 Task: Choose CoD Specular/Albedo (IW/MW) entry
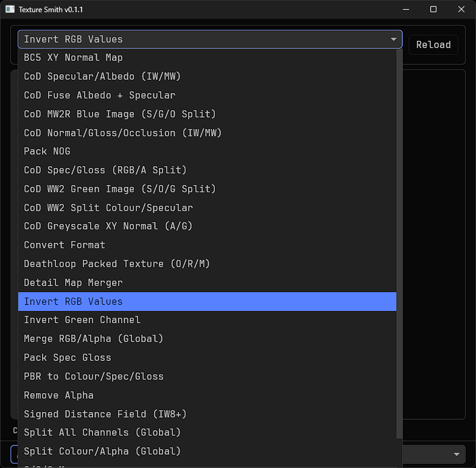pyautogui.click(x=208, y=77)
